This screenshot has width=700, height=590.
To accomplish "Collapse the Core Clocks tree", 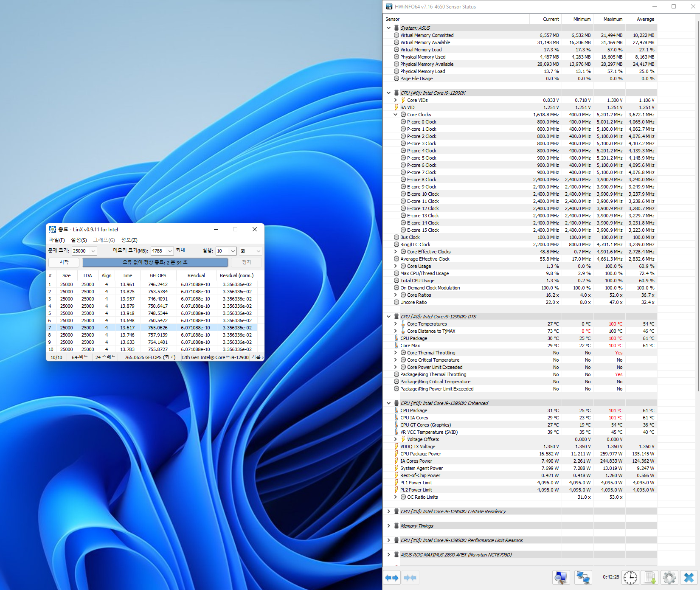I will (396, 115).
